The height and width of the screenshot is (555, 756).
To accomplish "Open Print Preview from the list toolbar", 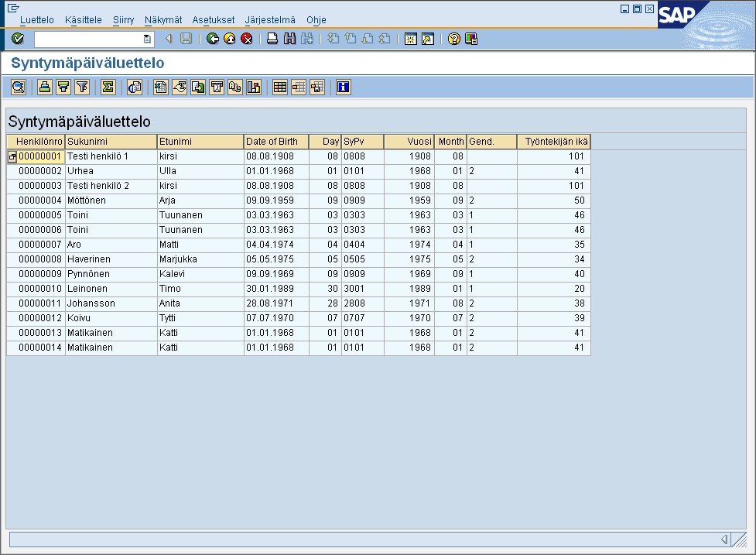I will [135, 87].
